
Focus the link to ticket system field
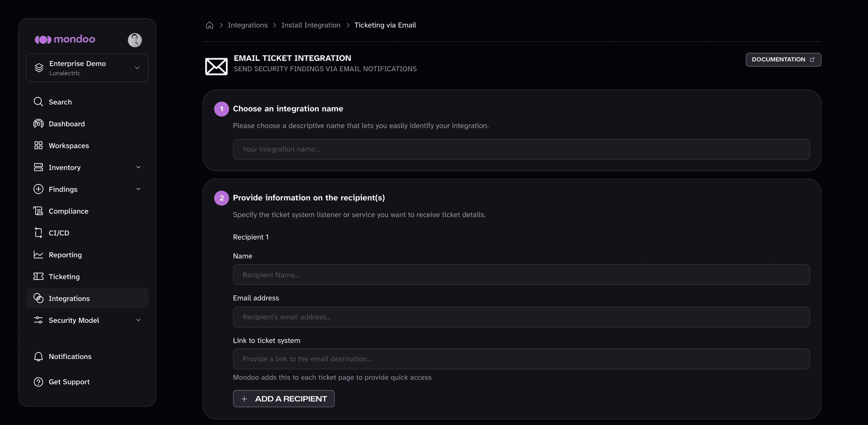[x=521, y=359]
